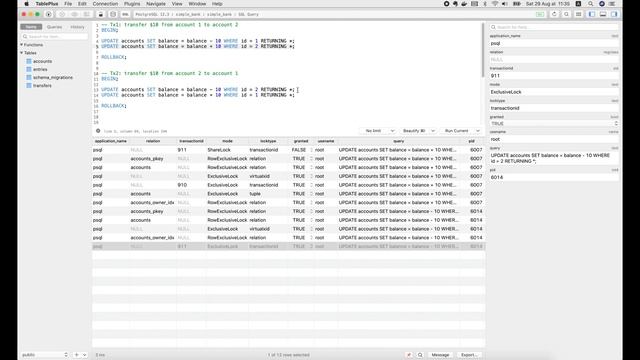Open the database selector cylinder icon
640x360 pixels.
[113, 14]
